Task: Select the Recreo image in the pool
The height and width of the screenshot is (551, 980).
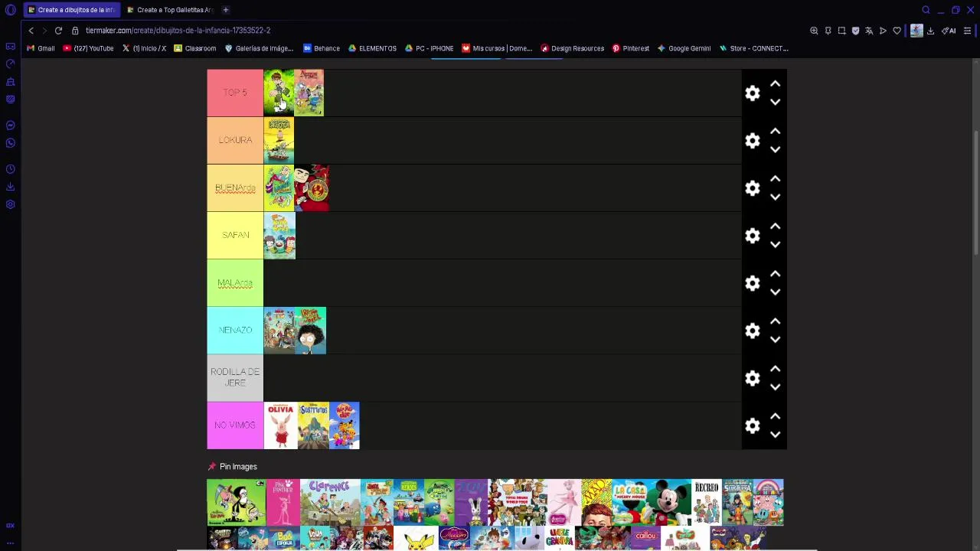Action: coord(707,502)
